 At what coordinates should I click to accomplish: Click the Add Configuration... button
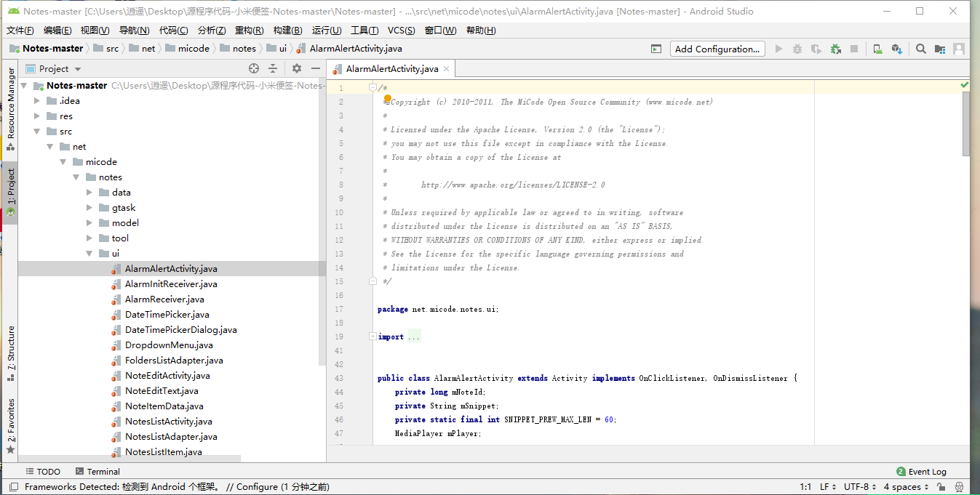pos(717,49)
